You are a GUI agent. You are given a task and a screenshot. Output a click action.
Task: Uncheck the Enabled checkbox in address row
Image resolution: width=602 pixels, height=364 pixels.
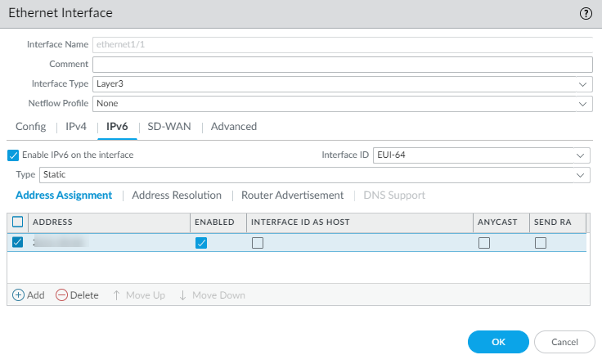(201, 242)
